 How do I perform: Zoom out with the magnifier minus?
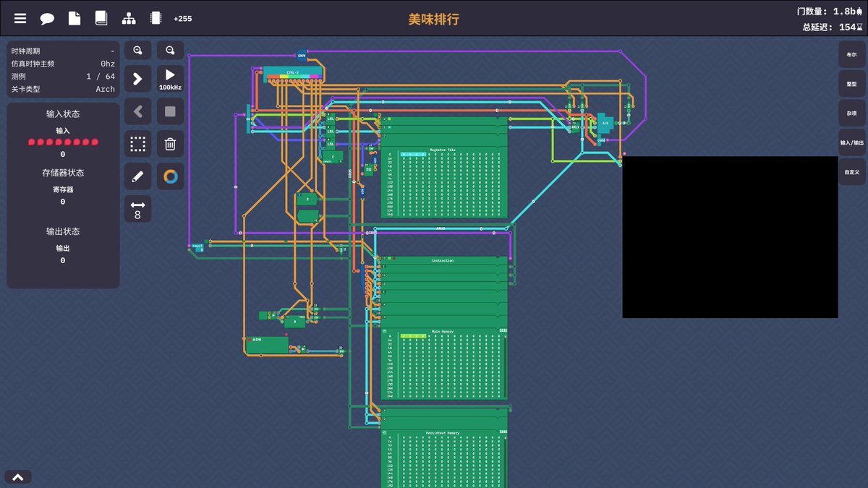170,51
